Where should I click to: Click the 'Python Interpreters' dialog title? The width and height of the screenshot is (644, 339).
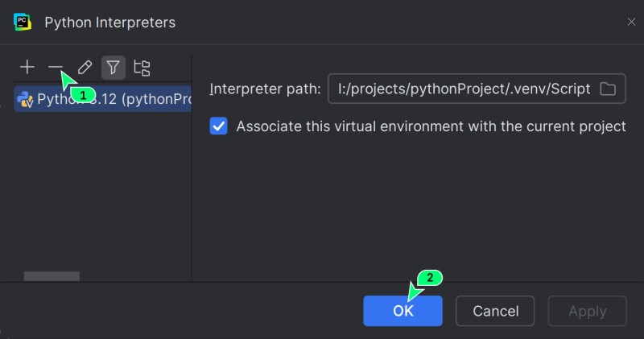click(x=109, y=23)
